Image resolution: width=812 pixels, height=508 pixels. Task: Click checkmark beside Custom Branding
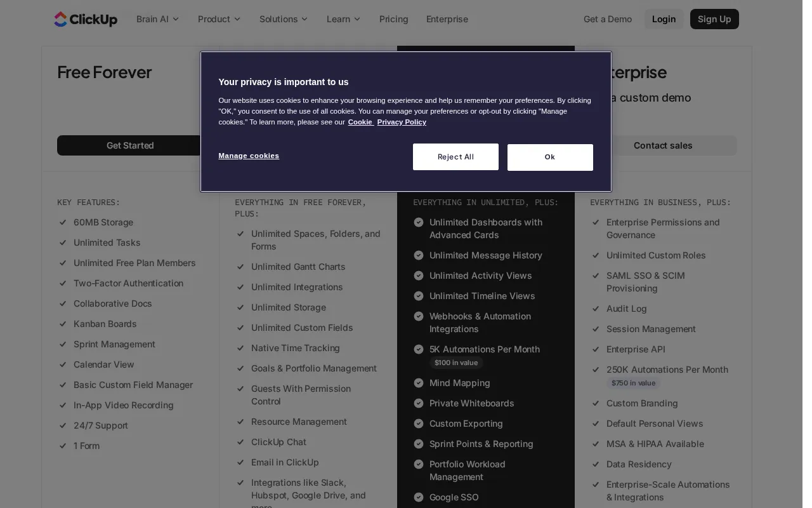pos(596,403)
